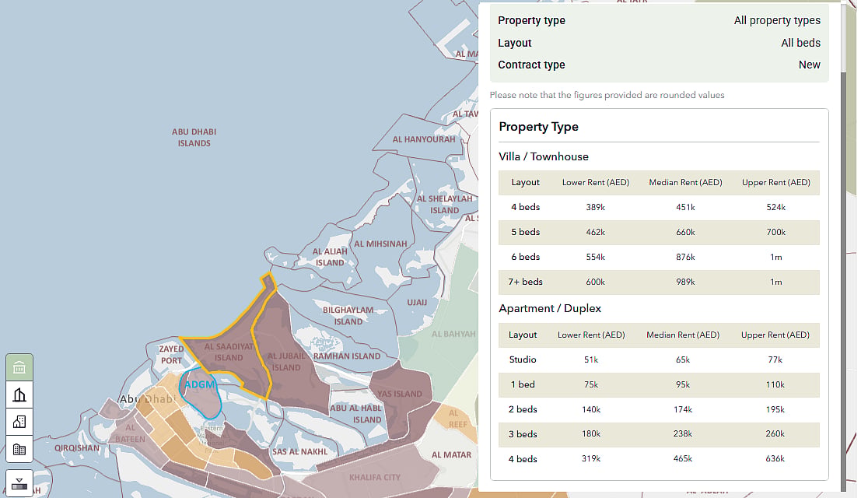Open the color scale legend button
868x498 pixels.
19,483
